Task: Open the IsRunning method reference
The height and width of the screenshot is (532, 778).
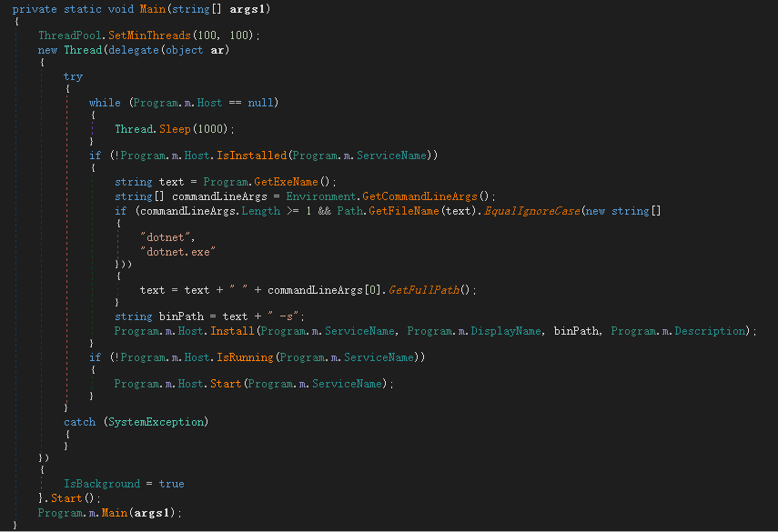Action: coord(245,357)
